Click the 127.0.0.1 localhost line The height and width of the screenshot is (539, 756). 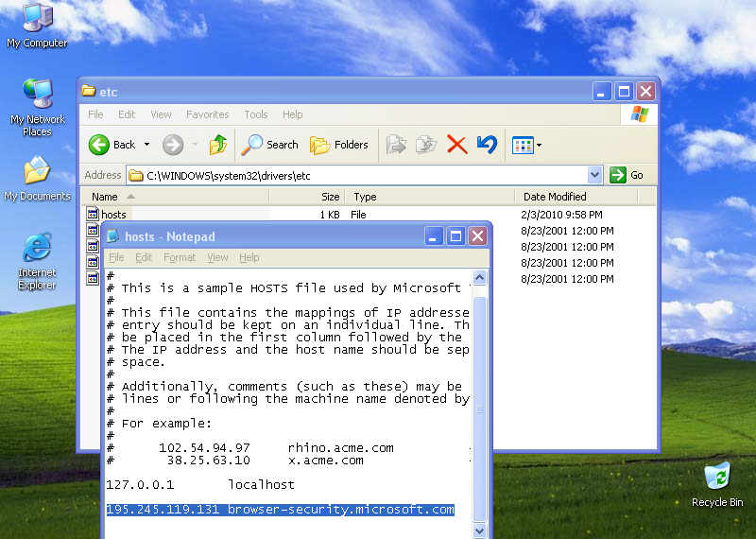(x=200, y=484)
